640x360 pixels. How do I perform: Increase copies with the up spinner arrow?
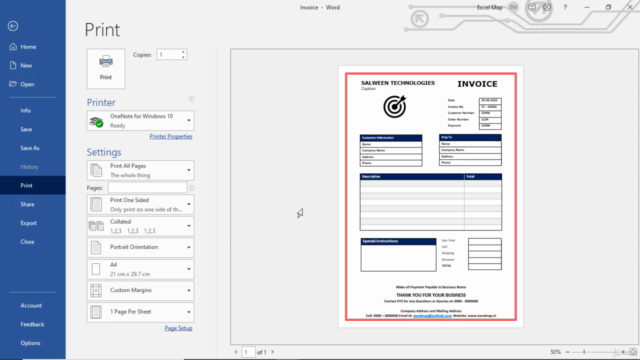pos(183,52)
